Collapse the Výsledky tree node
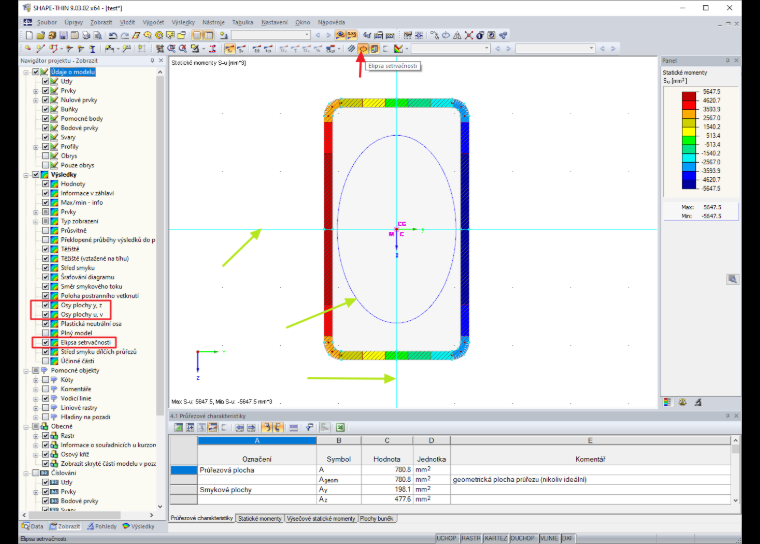The height and width of the screenshot is (544, 760). coord(26,175)
